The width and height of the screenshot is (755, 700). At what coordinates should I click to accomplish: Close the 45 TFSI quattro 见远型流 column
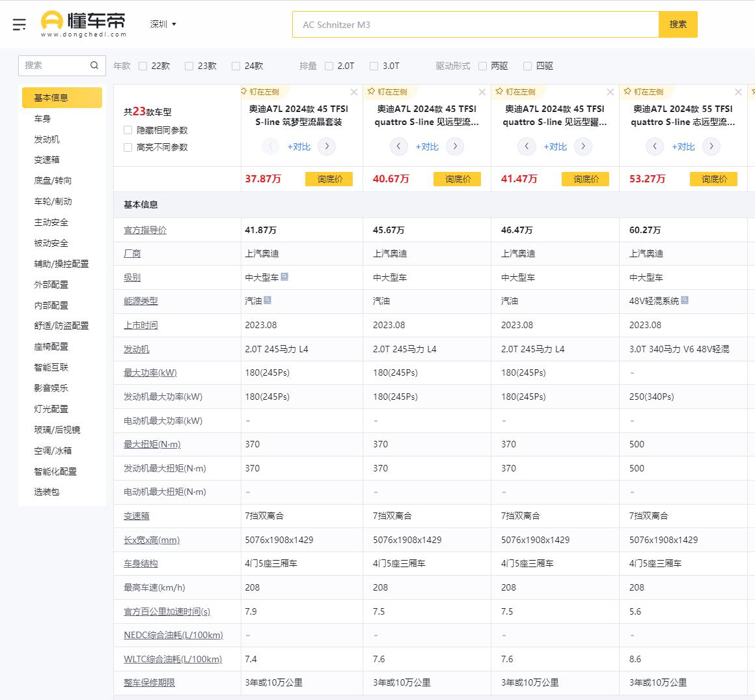pyautogui.click(x=482, y=92)
